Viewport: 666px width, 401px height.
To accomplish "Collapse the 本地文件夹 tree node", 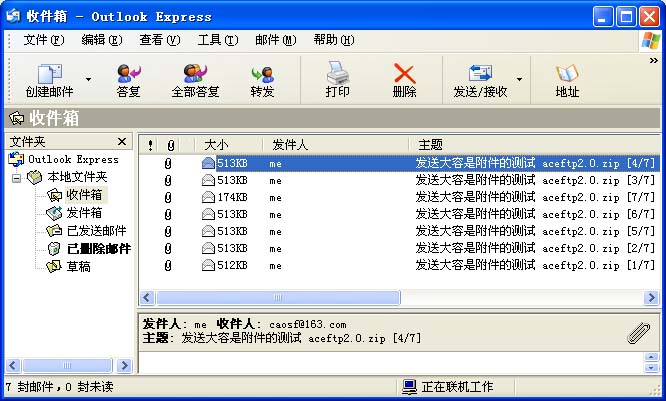I will pos(17,177).
